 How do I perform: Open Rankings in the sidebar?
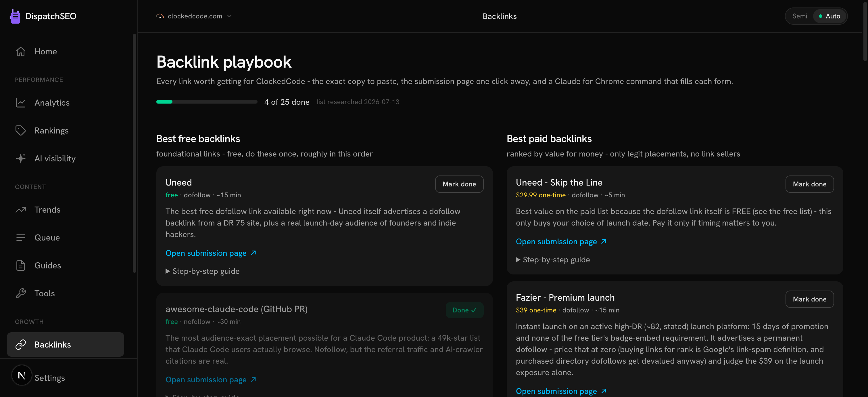pyautogui.click(x=65, y=131)
